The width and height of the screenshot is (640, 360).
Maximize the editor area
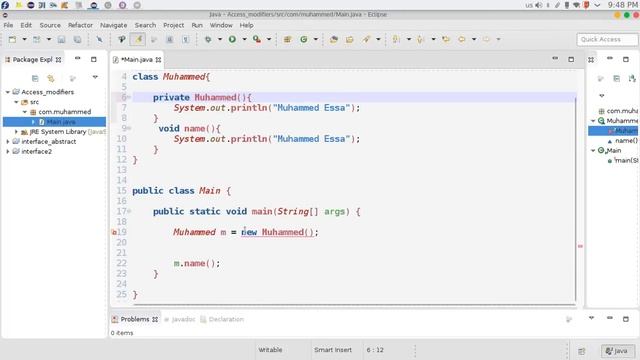[x=571, y=60]
